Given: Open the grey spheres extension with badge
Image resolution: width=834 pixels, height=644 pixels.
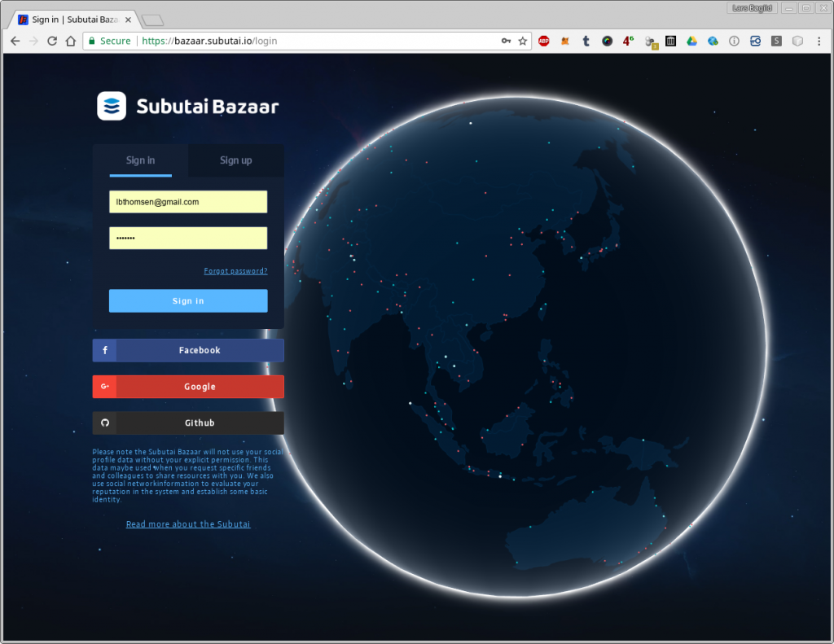Looking at the screenshot, I should tap(651, 42).
